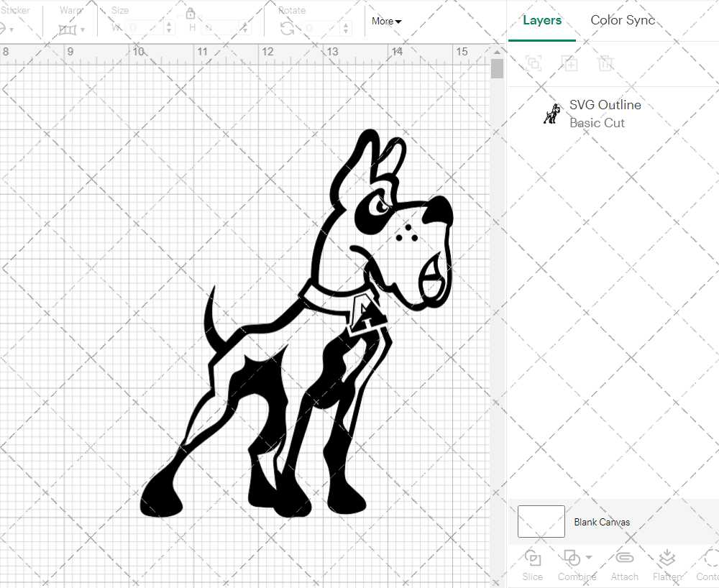Select the Flatten tool
This screenshot has height=588, width=719.
click(x=667, y=565)
